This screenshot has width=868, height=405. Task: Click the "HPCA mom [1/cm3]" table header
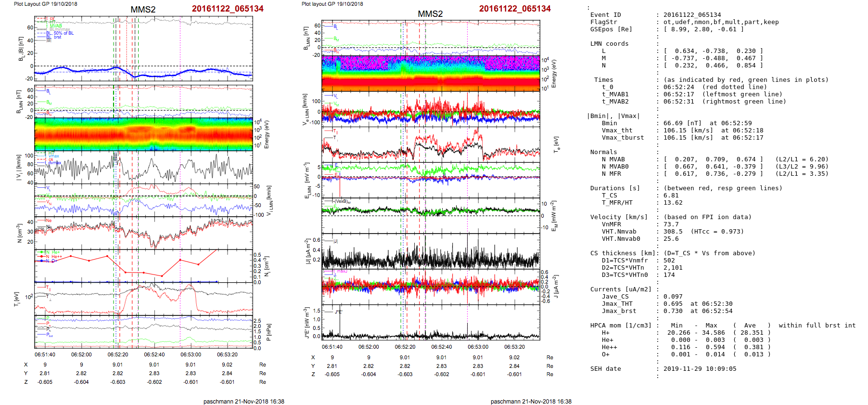coord(621,326)
